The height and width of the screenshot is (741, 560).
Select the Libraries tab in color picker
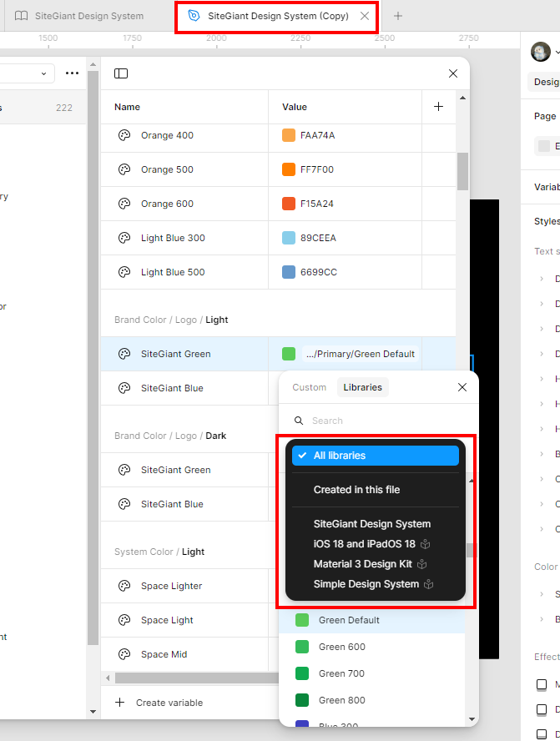coord(362,387)
